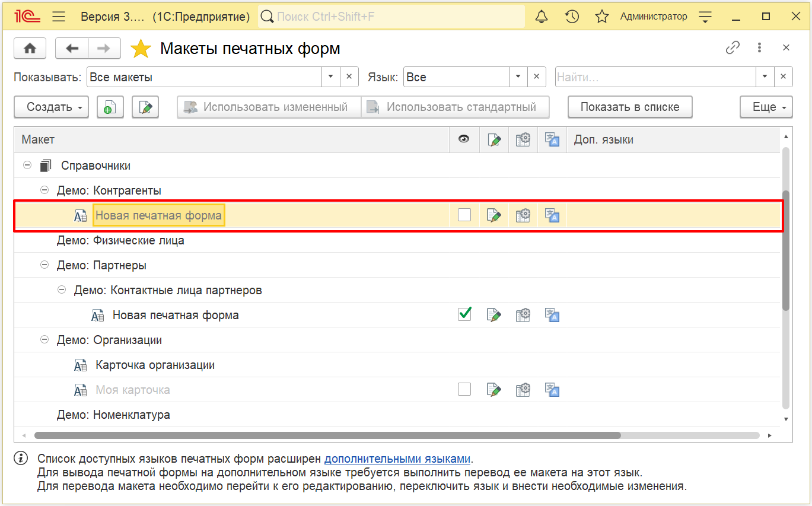Open the form's three-dot menu
This screenshot has height=506, width=812.
pyautogui.click(x=759, y=48)
